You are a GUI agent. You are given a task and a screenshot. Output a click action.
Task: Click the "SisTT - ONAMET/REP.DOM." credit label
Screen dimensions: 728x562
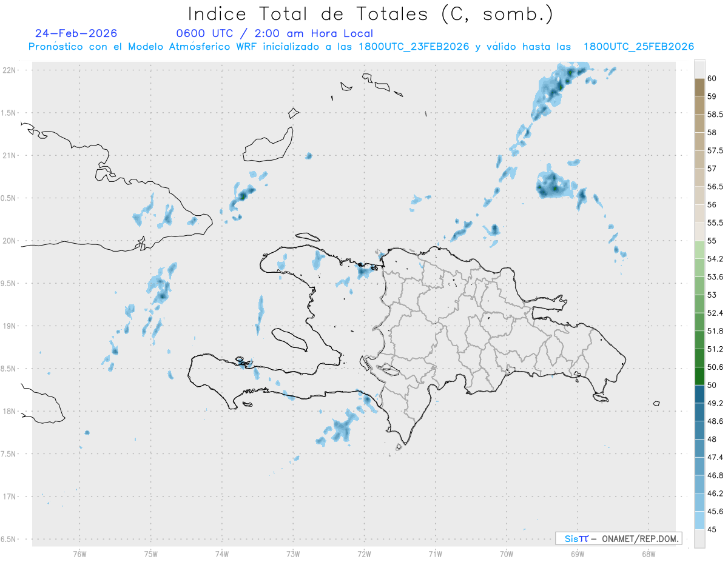[x=618, y=538]
